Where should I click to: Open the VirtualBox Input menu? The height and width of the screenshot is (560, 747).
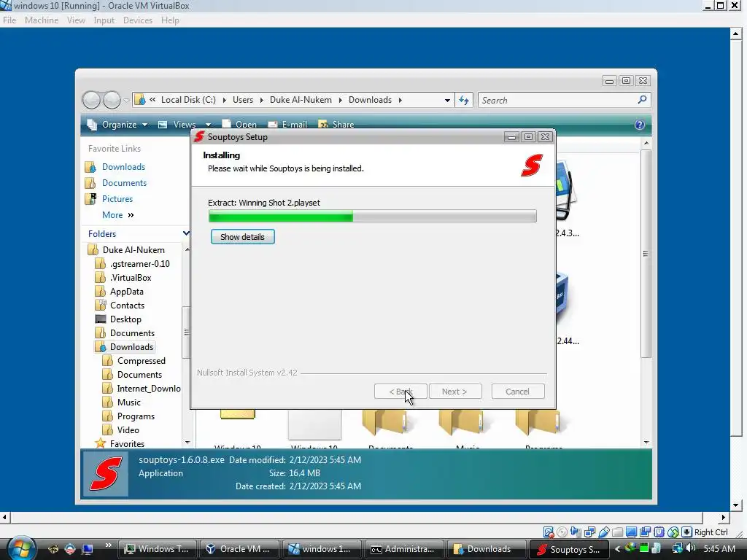[x=104, y=20]
